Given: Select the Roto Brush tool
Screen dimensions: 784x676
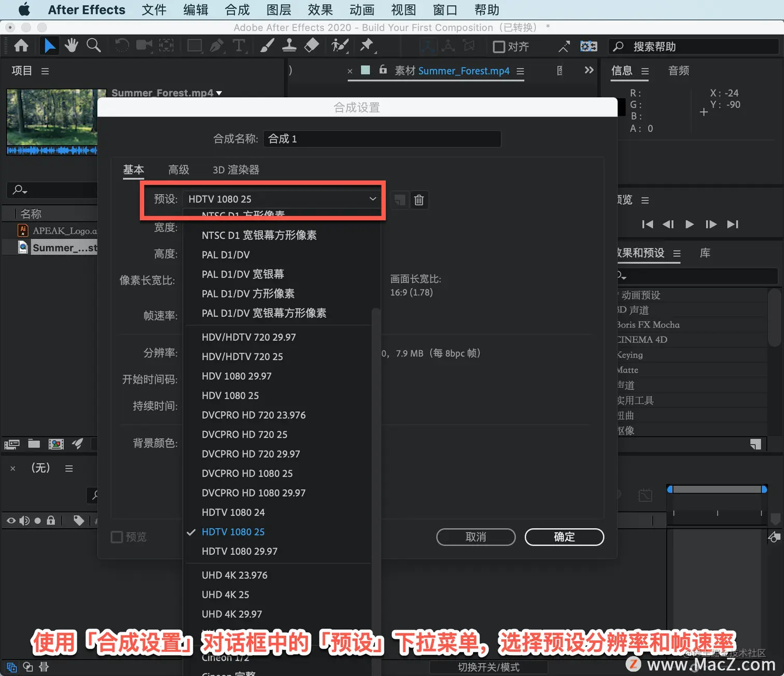Looking at the screenshot, I should tap(340, 46).
